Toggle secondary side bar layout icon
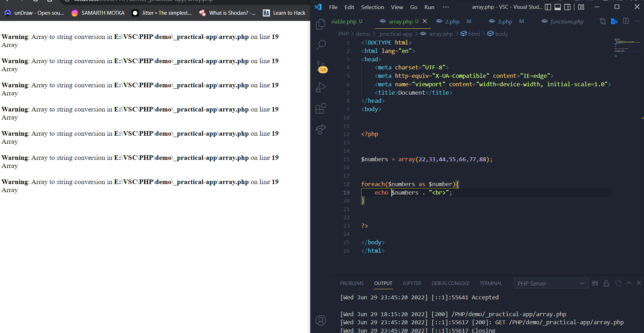 coord(567,7)
